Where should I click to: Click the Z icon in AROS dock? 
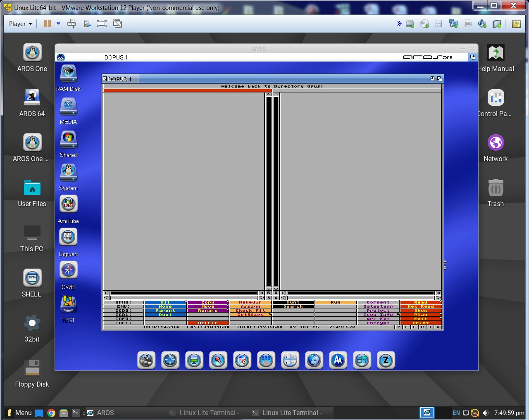tap(386, 360)
